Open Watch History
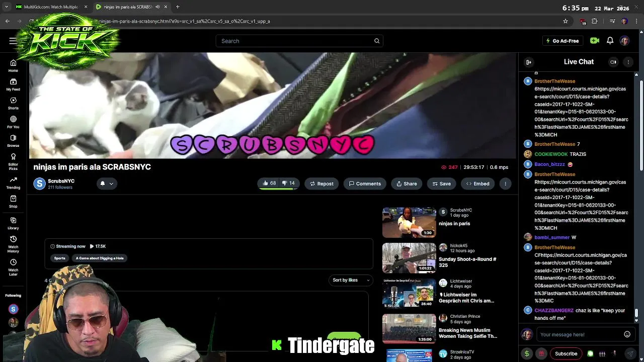Image resolution: width=644 pixels, height=362 pixels. click(13, 244)
